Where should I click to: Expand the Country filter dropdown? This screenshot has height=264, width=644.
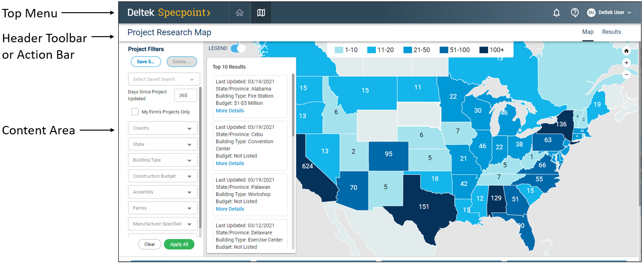[163, 128]
